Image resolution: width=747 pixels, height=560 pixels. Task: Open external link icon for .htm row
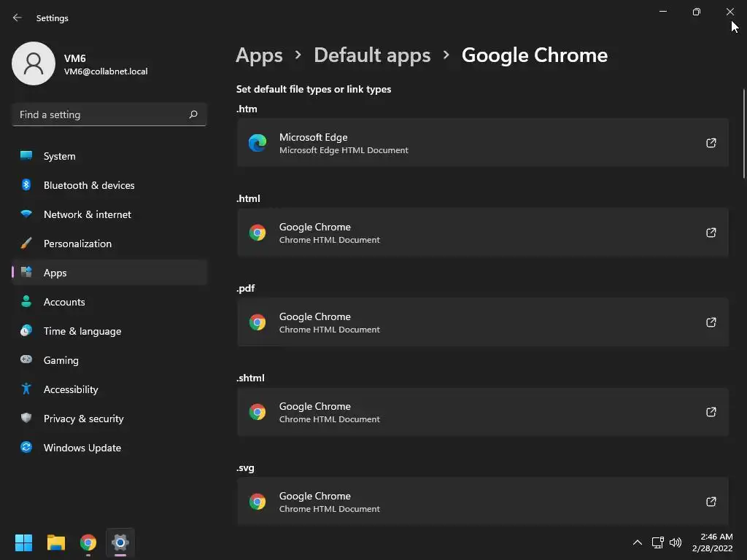click(711, 143)
